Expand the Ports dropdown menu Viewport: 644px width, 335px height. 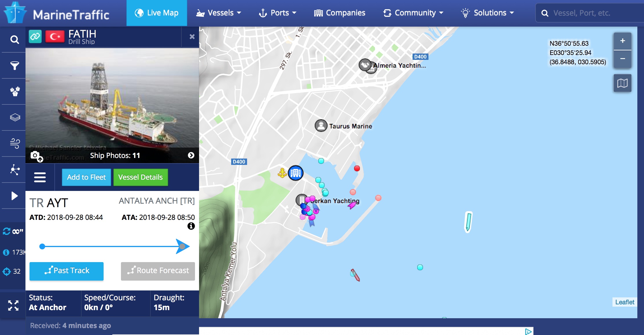(278, 13)
